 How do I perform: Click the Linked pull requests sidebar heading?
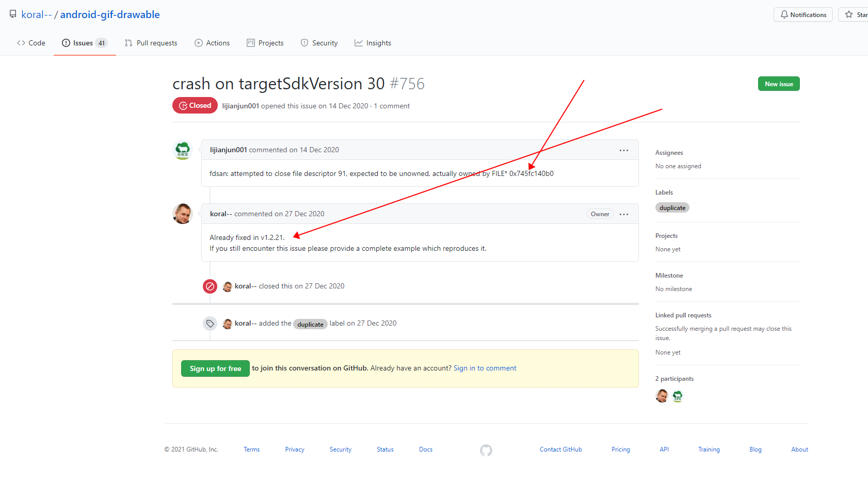[683, 315]
